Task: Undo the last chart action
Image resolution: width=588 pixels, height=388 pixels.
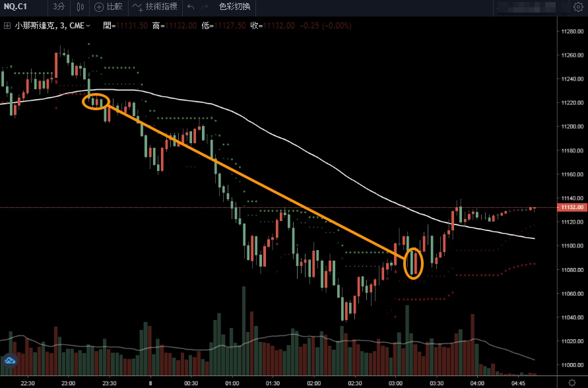Action: pyautogui.click(x=191, y=7)
